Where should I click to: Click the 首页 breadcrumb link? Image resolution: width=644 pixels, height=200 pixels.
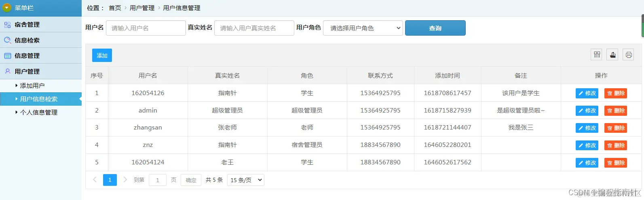[x=115, y=8]
